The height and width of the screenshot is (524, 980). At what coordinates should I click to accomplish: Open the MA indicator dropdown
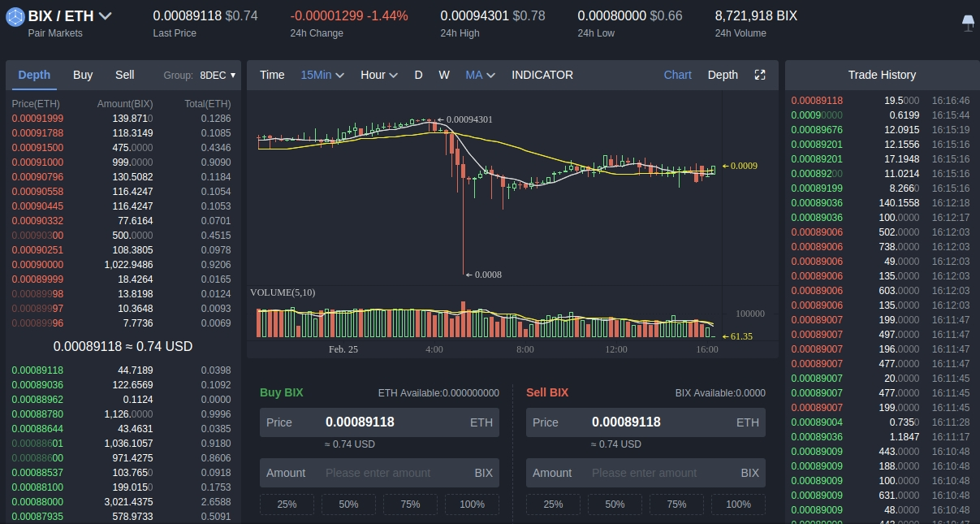click(481, 75)
